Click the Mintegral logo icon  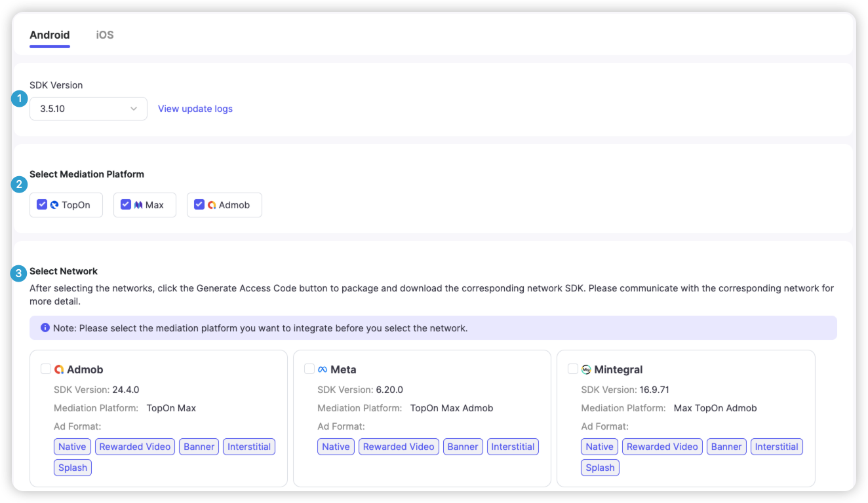click(x=586, y=369)
